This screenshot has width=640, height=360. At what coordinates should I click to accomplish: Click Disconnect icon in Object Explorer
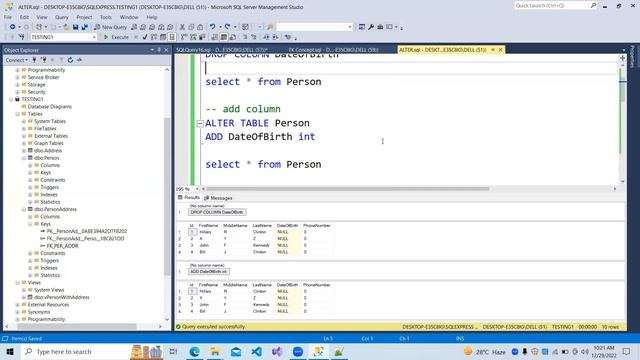[43, 60]
